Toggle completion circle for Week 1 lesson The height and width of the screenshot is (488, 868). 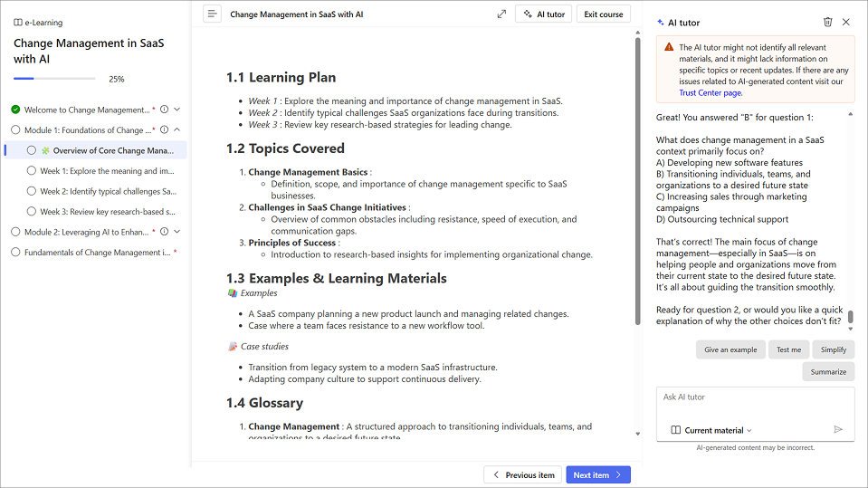32,171
